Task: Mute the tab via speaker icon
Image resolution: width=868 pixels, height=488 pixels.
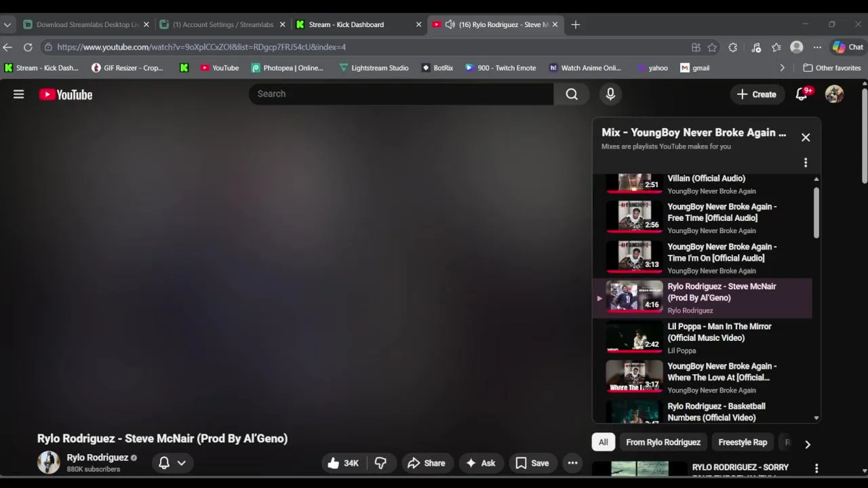Action: 450,24
